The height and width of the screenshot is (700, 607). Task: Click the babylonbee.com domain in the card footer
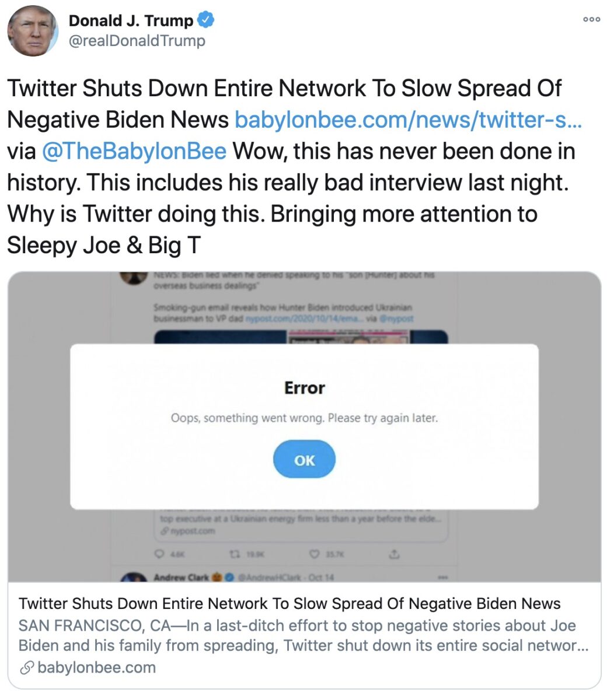click(96, 668)
